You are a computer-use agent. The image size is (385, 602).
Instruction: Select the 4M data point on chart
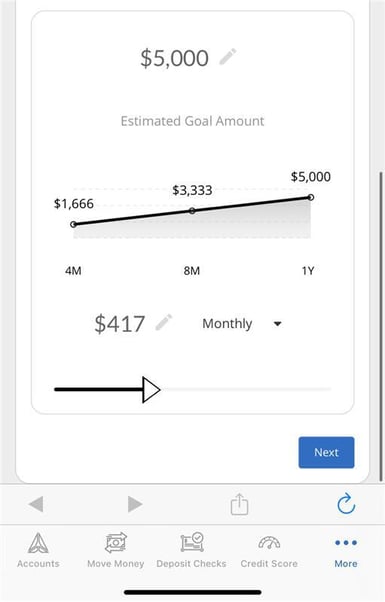tap(73, 224)
